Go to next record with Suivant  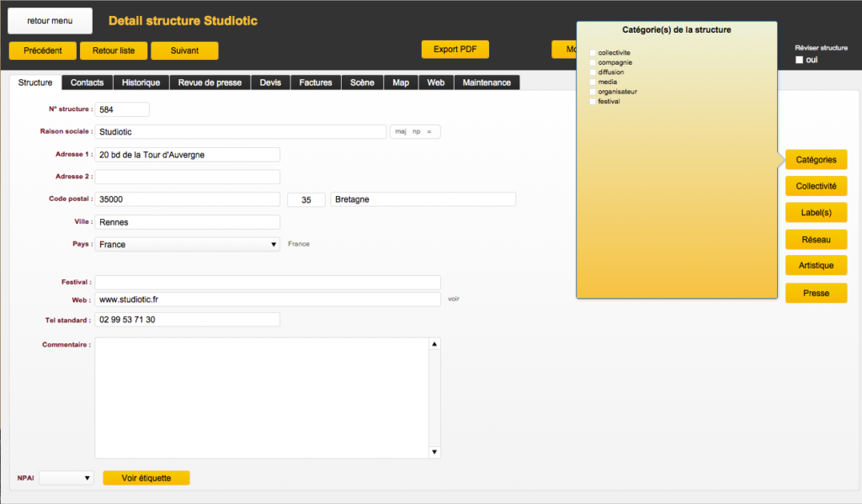tap(184, 50)
